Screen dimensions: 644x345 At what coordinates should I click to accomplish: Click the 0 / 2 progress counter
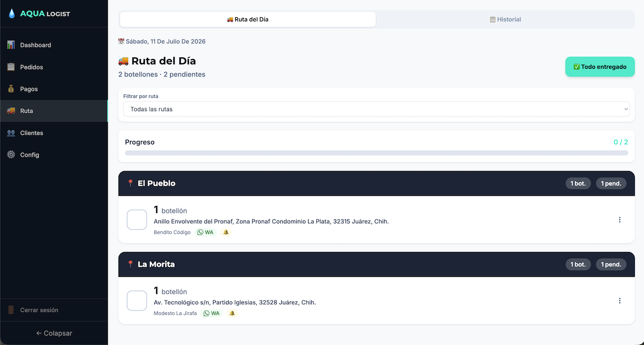pos(621,142)
